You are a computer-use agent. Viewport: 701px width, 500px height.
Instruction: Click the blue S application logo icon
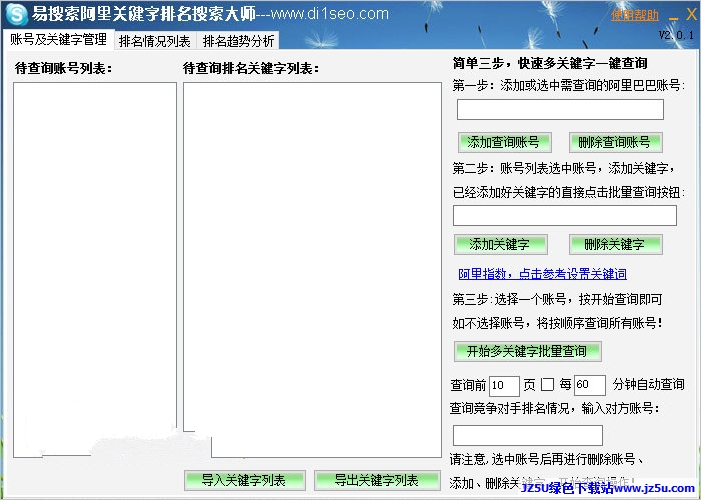pos(16,14)
